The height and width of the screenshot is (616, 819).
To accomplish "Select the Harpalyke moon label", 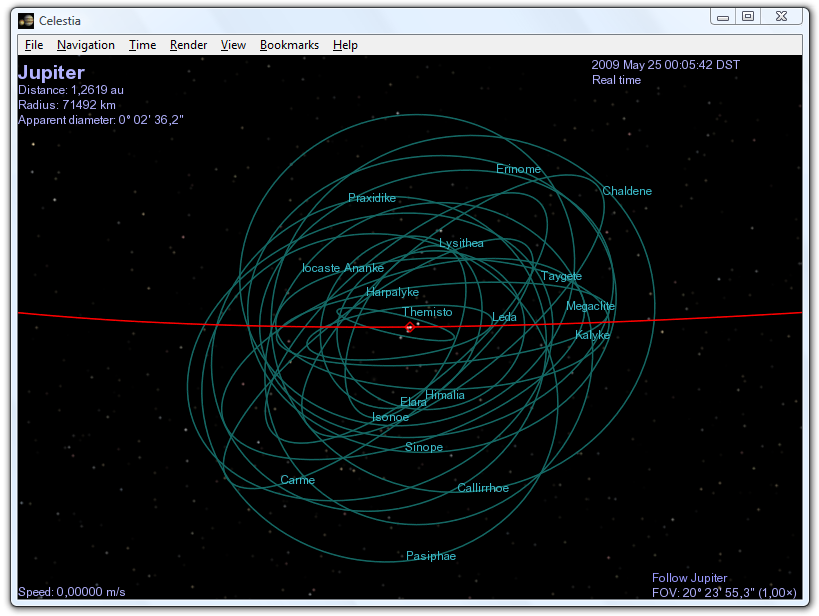I will click(x=392, y=292).
